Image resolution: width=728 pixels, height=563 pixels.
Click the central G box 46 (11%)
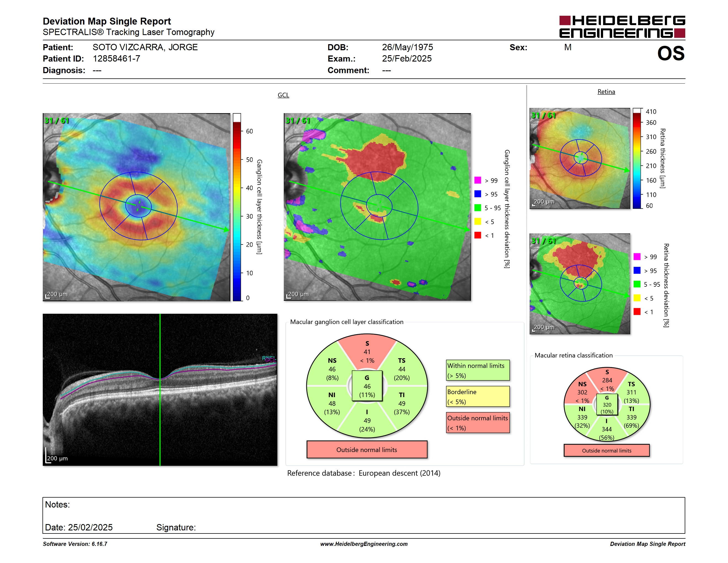click(367, 386)
